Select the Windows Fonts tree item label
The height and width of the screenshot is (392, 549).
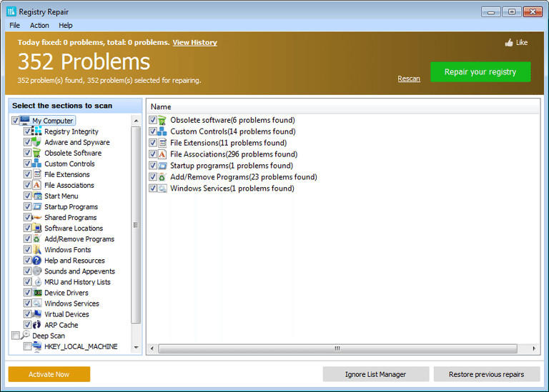pyautogui.click(x=68, y=250)
